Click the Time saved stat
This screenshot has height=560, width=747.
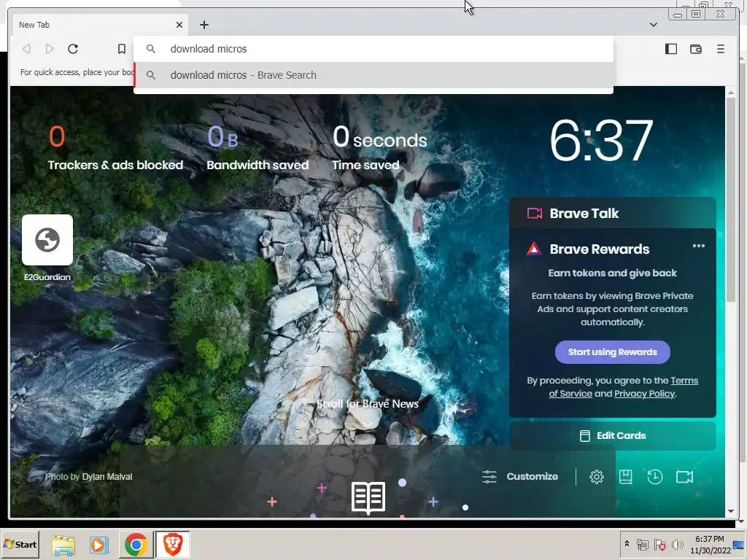point(379,148)
